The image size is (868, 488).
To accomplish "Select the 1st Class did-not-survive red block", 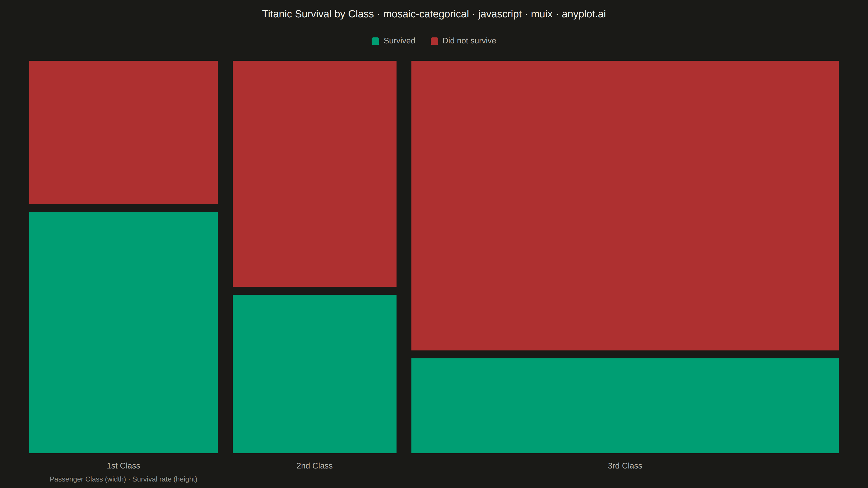I will pos(123,132).
